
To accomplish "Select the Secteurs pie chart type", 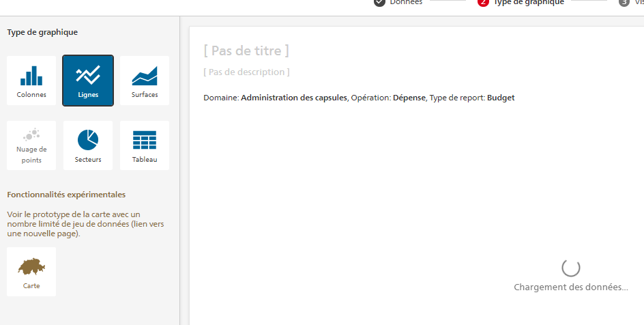I will 88,145.
